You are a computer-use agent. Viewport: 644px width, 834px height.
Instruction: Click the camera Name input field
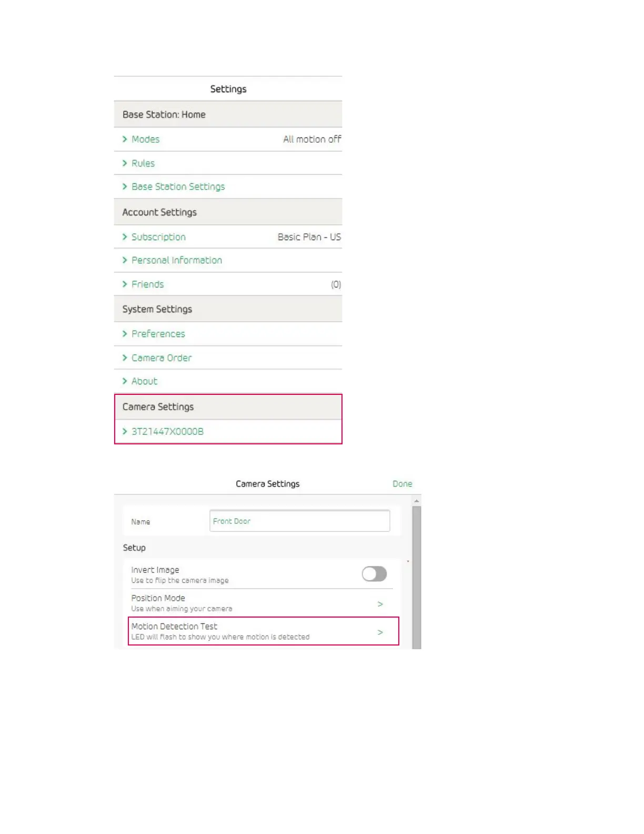300,521
